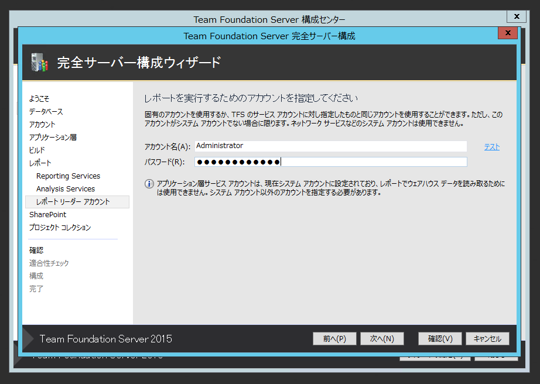The height and width of the screenshot is (384, 540).
Task: Click the Team Foundation Server 2015 footer text
Action: click(x=106, y=339)
